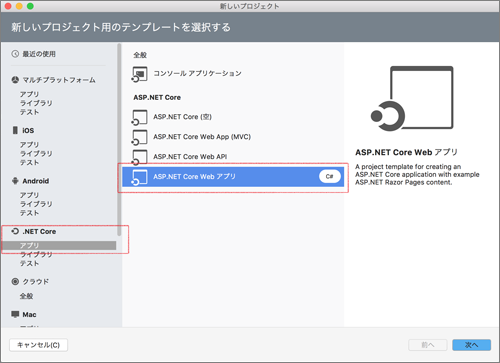Click the クラウド category heading

[36, 282]
